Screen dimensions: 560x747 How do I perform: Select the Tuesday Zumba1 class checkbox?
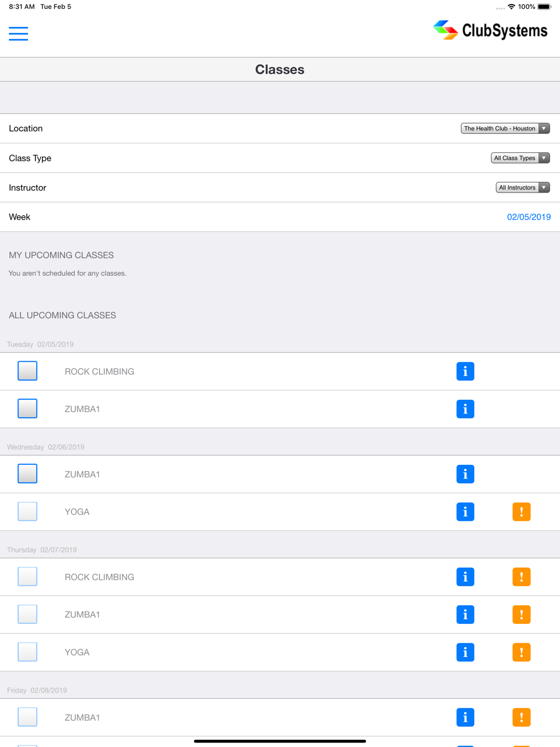(x=27, y=408)
